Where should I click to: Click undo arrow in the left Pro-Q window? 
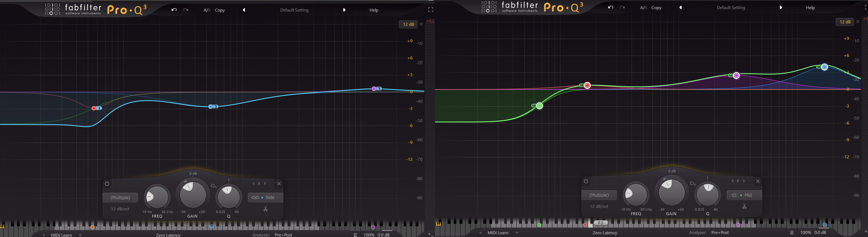(x=174, y=10)
